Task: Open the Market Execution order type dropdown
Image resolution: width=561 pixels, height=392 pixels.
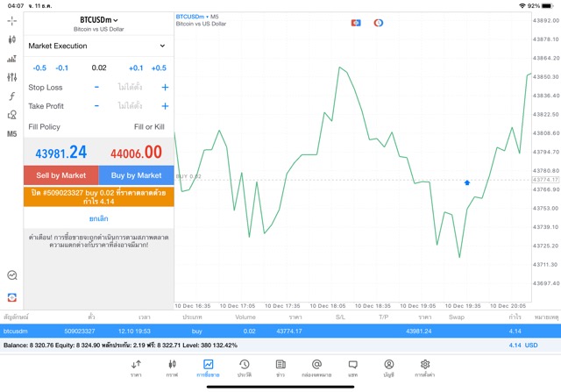Action: click(x=97, y=46)
